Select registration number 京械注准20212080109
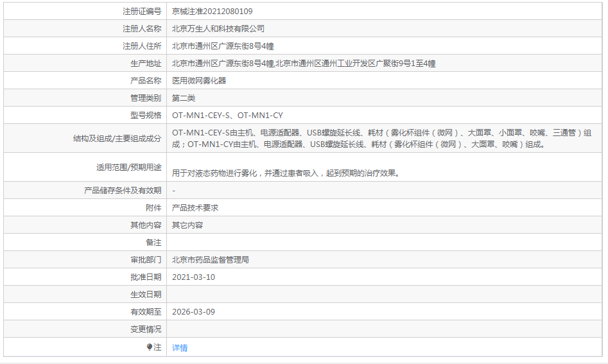Viewport: 608px width, 364px height. 212,12
